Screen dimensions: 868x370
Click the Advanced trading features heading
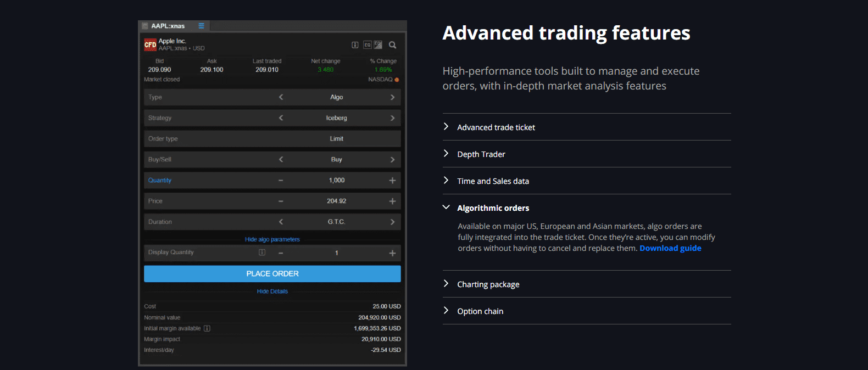click(566, 33)
